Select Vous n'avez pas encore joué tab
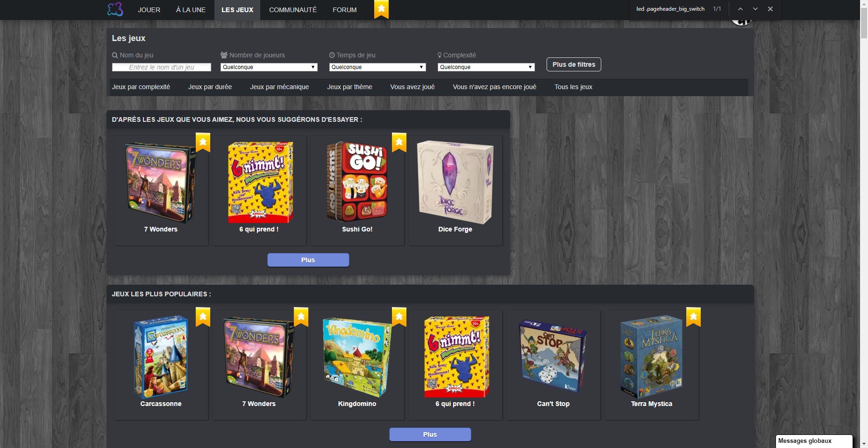This screenshot has height=448, width=868. pos(494,87)
